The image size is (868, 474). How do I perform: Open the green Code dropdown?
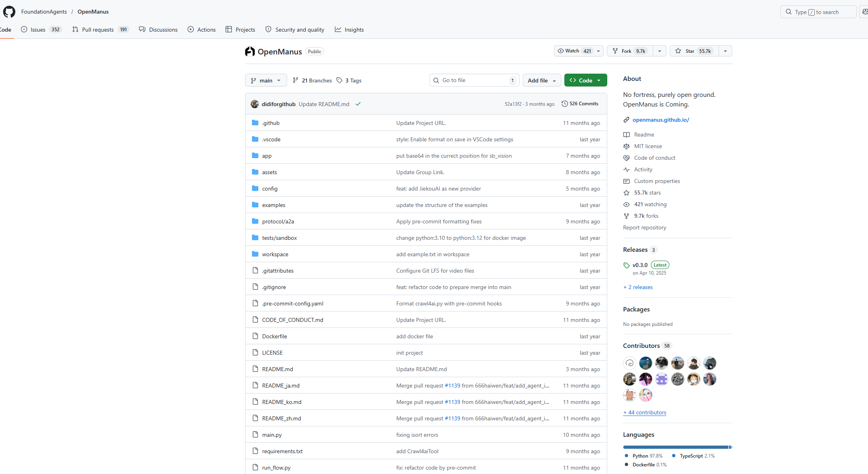[x=586, y=80]
